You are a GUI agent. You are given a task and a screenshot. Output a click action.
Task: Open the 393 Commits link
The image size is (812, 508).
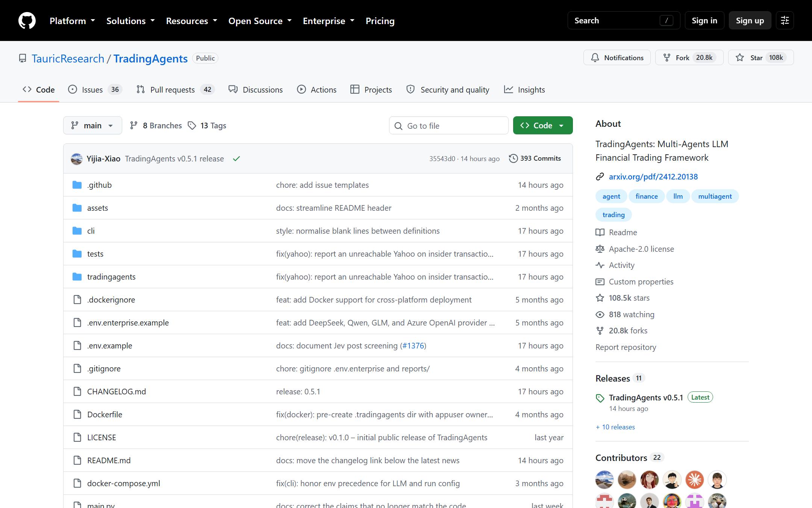pos(535,158)
